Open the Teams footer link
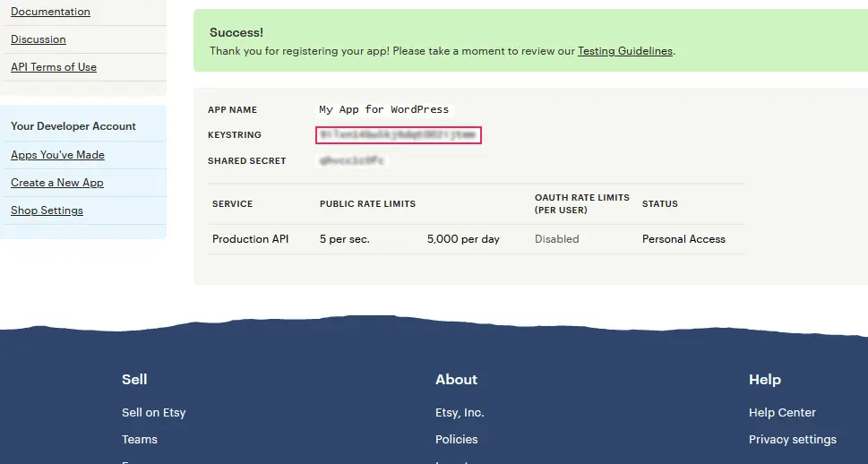 140,439
